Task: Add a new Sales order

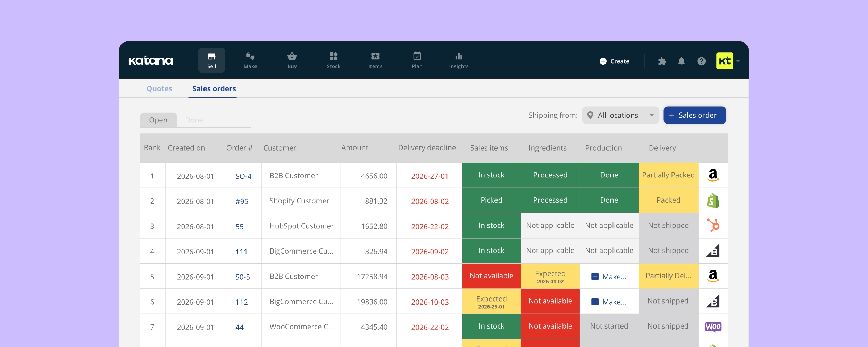Action: tap(694, 115)
